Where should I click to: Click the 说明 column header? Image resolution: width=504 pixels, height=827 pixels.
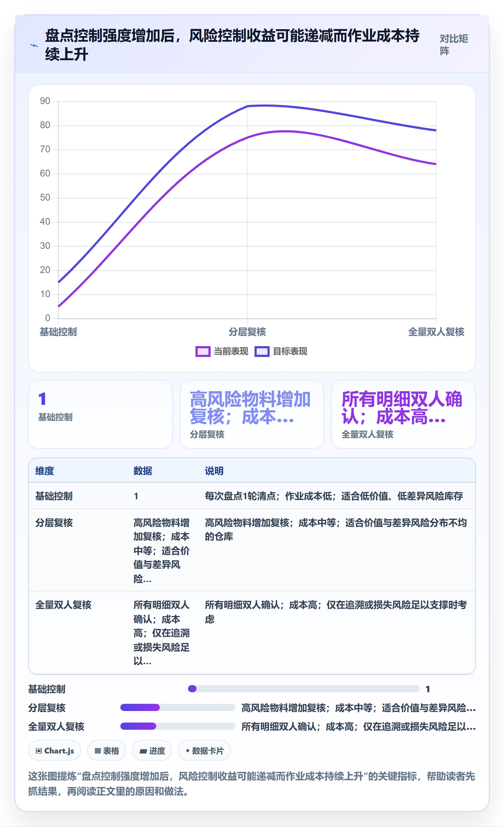[x=214, y=471]
